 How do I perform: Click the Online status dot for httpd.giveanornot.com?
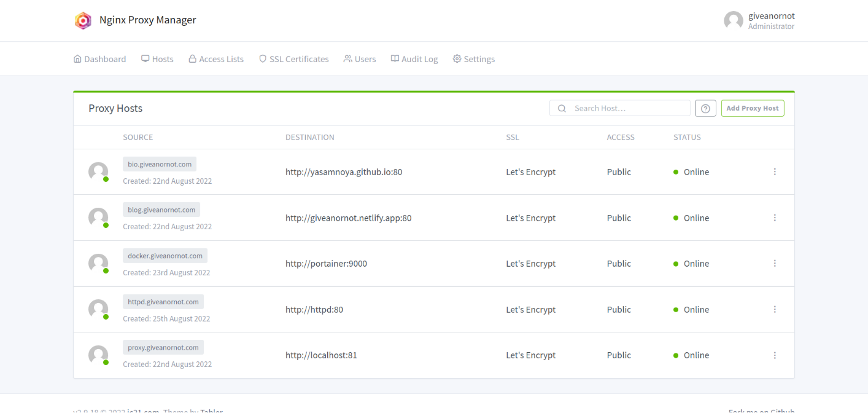click(x=676, y=309)
